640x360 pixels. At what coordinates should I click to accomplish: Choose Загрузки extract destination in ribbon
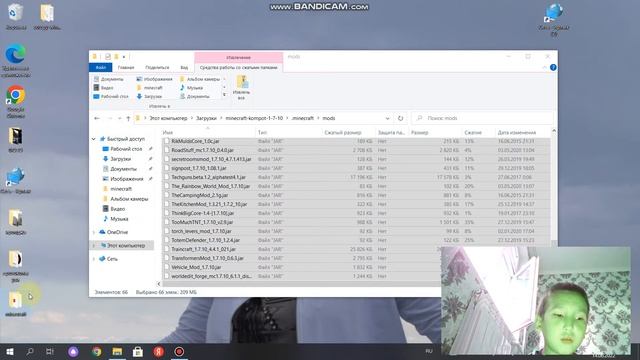pyautogui.click(x=149, y=96)
